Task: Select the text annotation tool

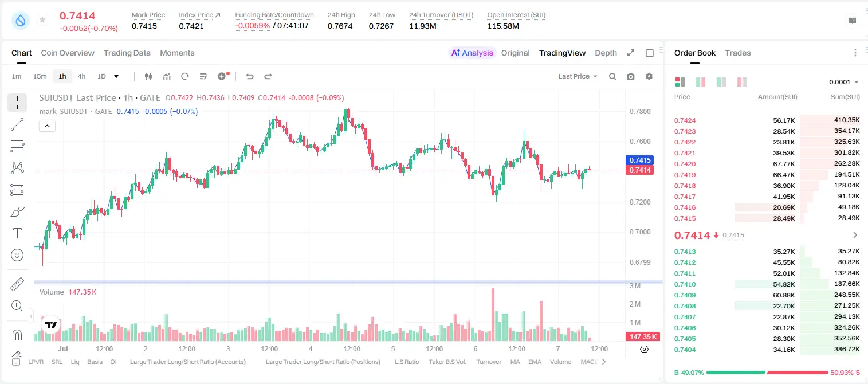Action: pyautogui.click(x=17, y=233)
